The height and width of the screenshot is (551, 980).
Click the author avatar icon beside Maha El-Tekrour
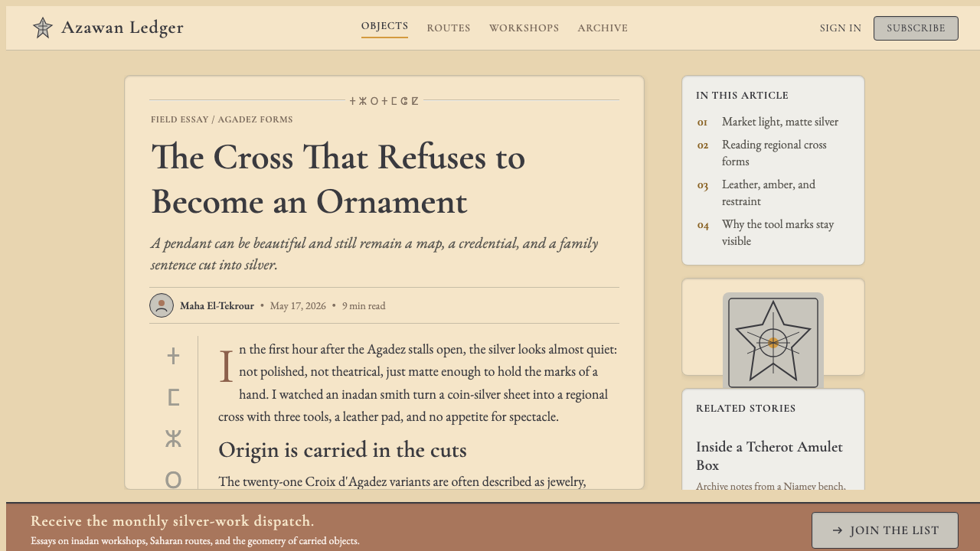[162, 305]
